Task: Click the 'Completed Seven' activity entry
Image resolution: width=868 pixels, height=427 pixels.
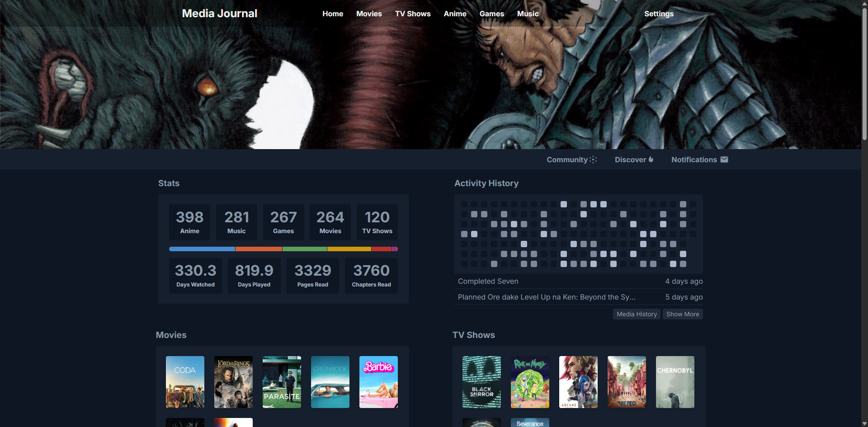Action: (488, 281)
